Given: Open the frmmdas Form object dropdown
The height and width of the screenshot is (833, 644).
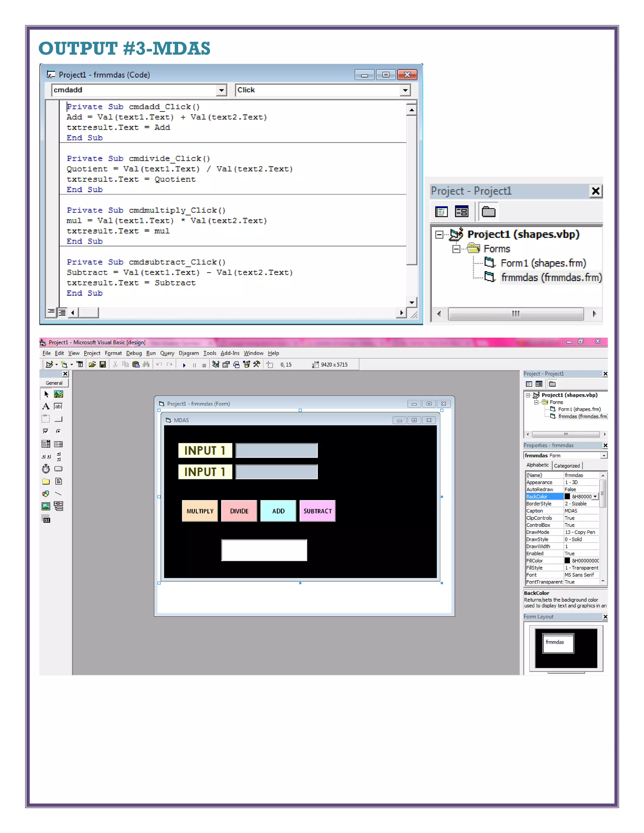Looking at the screenshot, I should 604,455.
